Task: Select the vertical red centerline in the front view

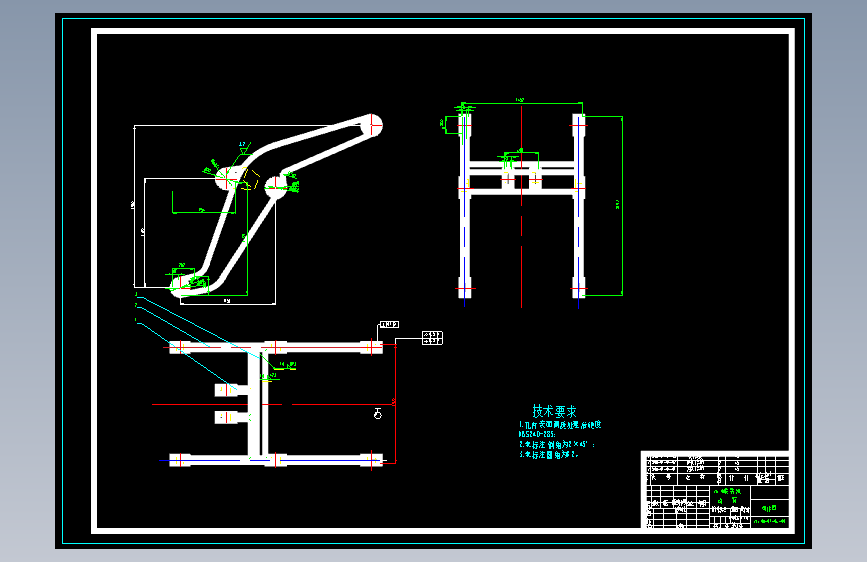Action: [x=521, y=206]
